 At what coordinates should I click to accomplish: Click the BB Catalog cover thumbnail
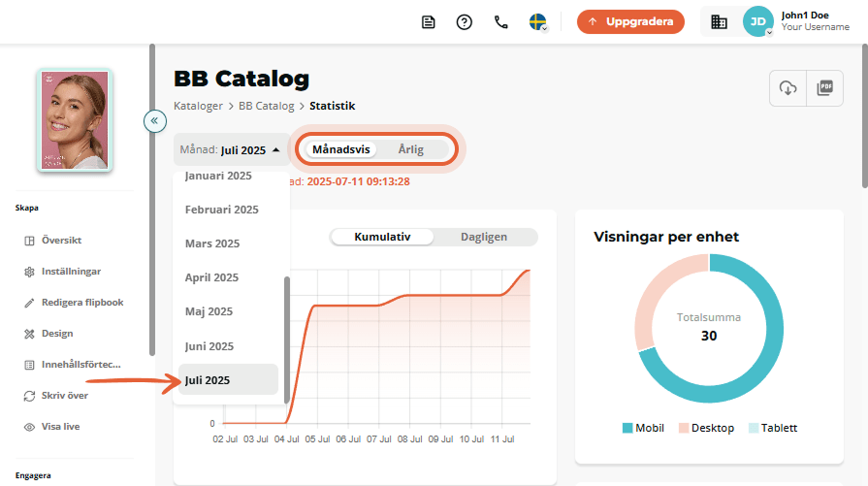pos(75,119)
